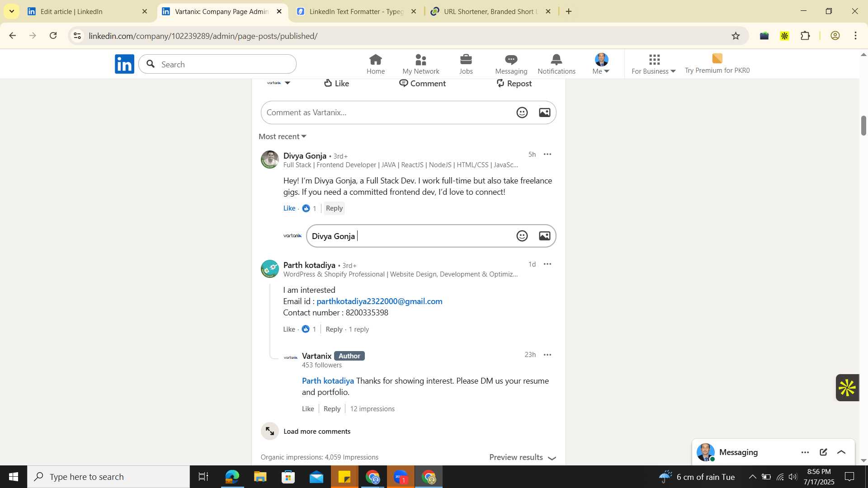The width and height of the screenshot is (868, 488).
Task: Open emoji picker in Divya Gonja reply box
Action: click(522, 236)
